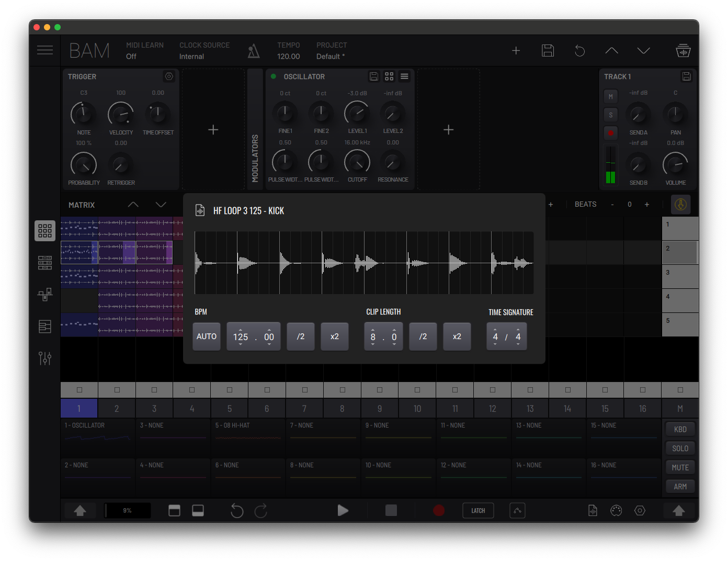Image resolution: width=728 pixels, height=561 pixels.
Task: Save the project with the disk icon
Action: click(x=548, y=51)
